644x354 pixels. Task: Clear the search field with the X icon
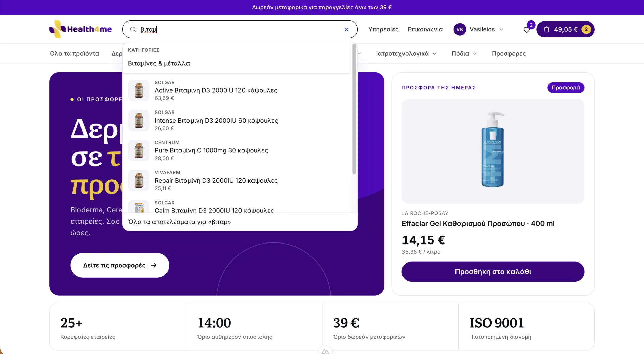click(346, 29)
